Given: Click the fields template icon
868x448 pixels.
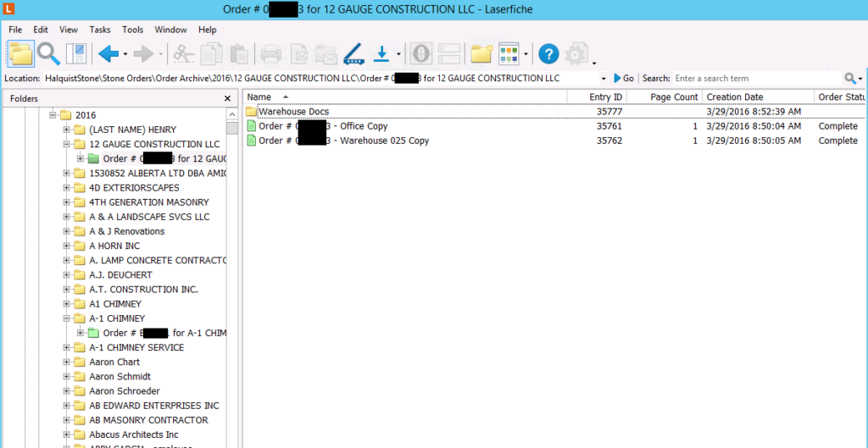Looking at the screenshot, I should pos(449,54).
